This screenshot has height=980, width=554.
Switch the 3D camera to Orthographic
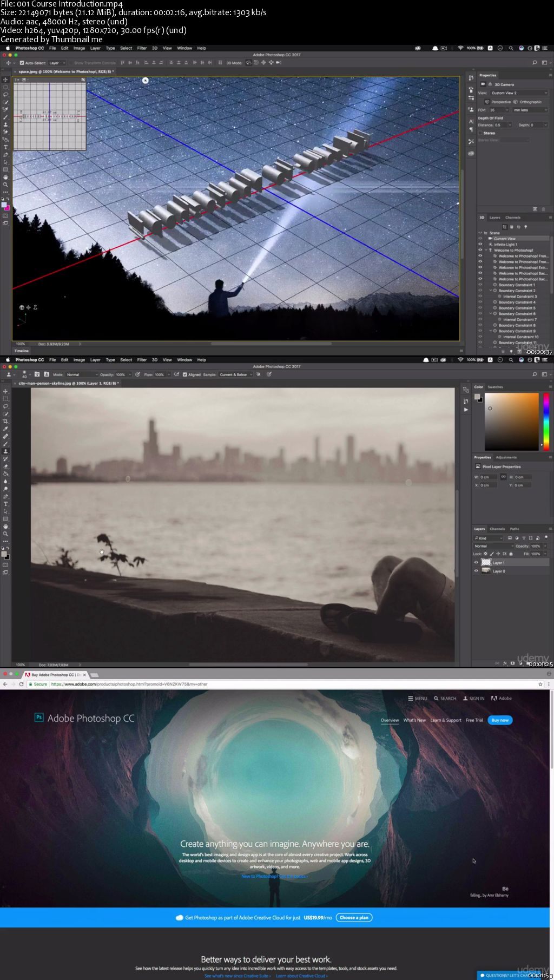527,102
